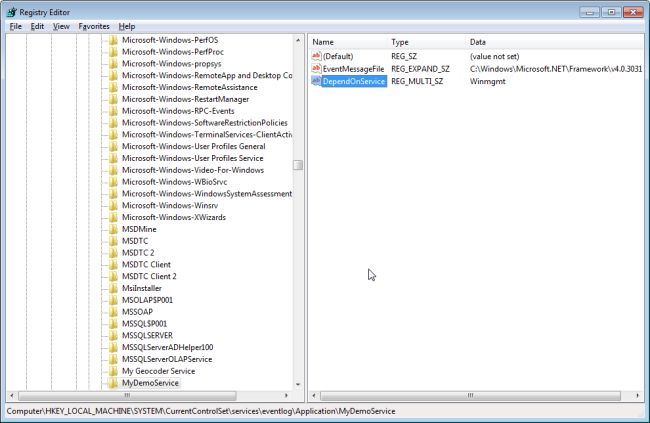Open the Favorites menu
Screen dimensions: 650x423
pos(94,26)
